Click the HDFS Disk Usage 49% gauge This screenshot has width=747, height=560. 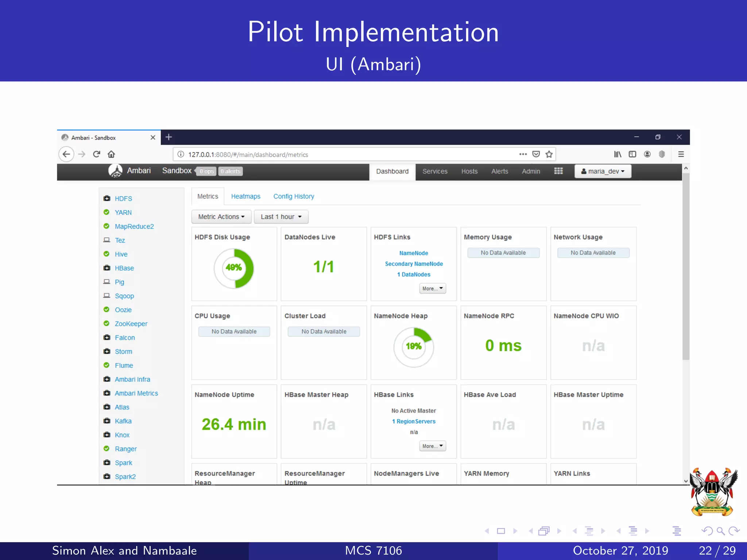pyautogui.click(x=234, y=268)
